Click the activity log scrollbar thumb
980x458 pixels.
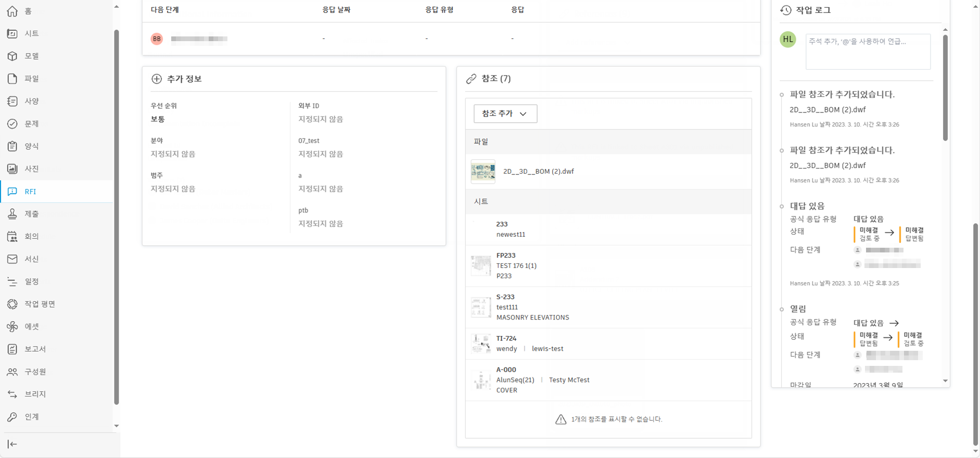pos(945,87)
